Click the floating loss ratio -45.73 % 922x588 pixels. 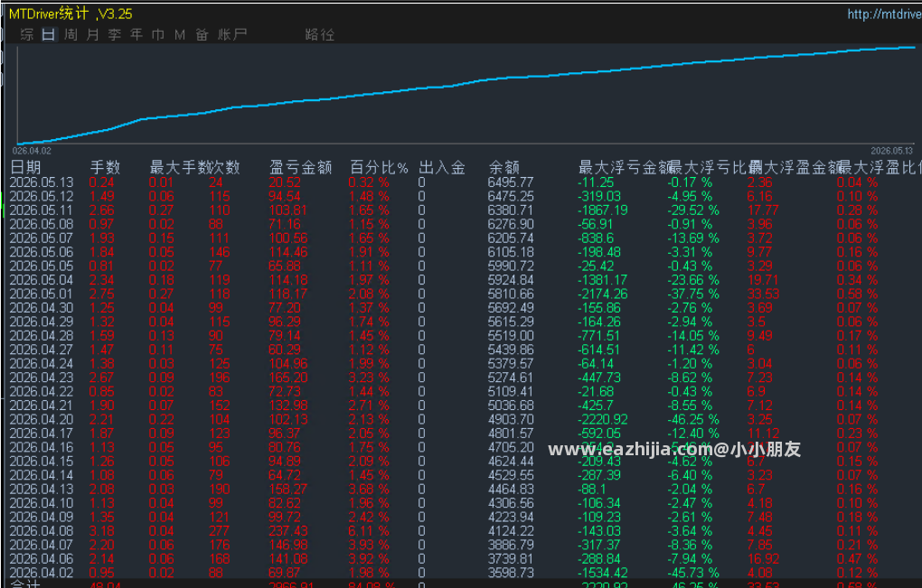pos(692,573)
